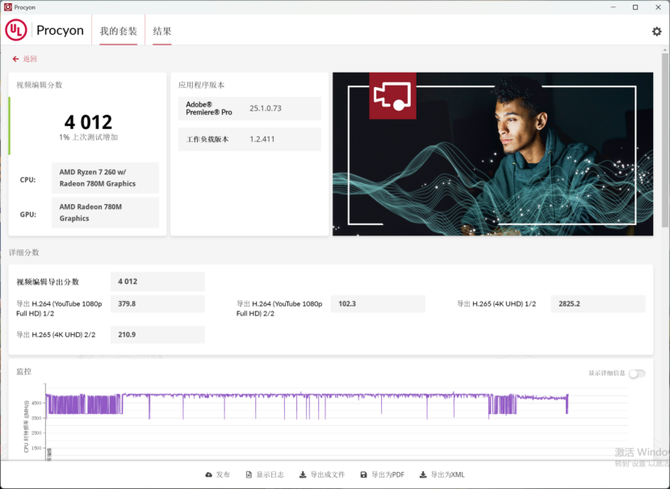
Task: Switch to the 我的套装 tab
Action: click(x=118, y=31)
